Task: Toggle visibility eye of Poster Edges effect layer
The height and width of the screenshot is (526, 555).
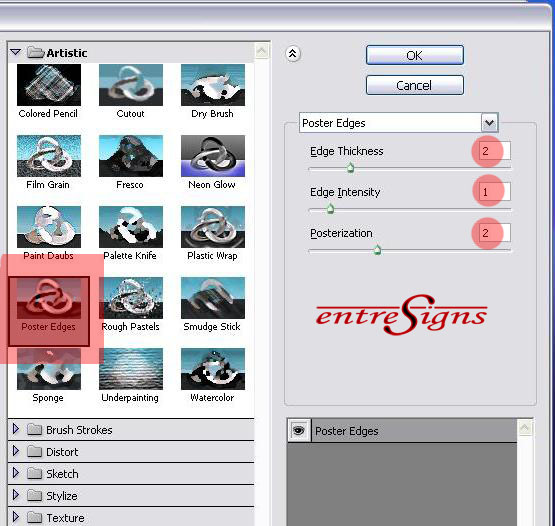Action: pos(299,430)
